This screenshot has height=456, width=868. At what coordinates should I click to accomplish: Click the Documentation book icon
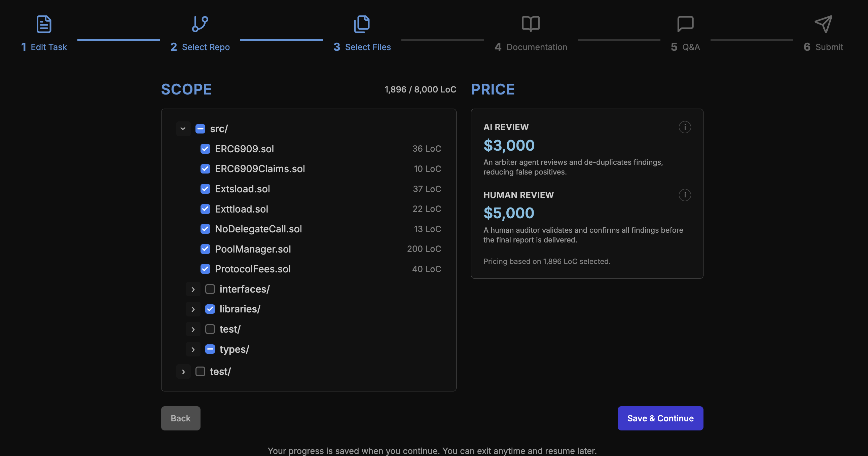(x=531, y=24)
